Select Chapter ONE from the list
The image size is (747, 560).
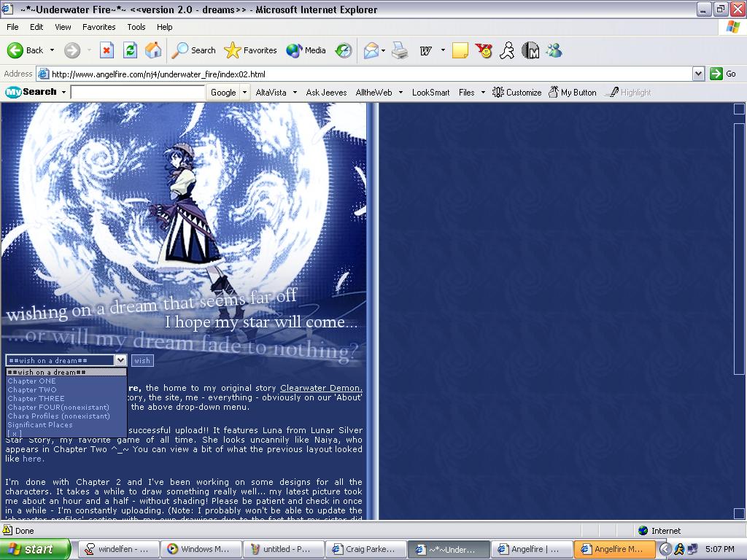(x=66, y=381)
